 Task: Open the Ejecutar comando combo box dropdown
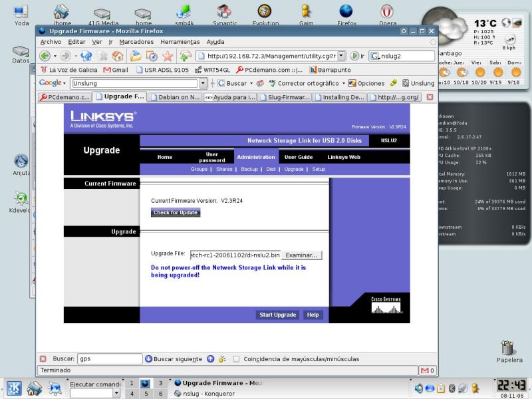coord(116,393)
